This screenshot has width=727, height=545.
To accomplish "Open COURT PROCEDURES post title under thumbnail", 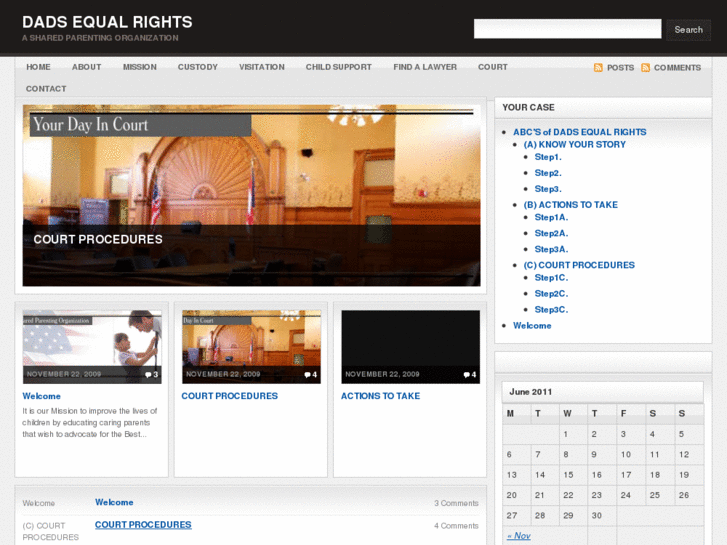I will tap(230, 396).
